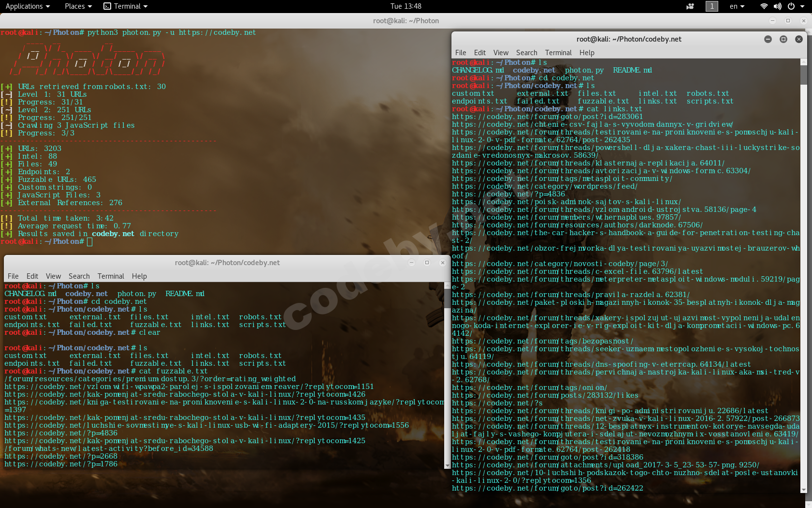
Task: Click the workspace 1 indicator
Action: tap(711, 6)
